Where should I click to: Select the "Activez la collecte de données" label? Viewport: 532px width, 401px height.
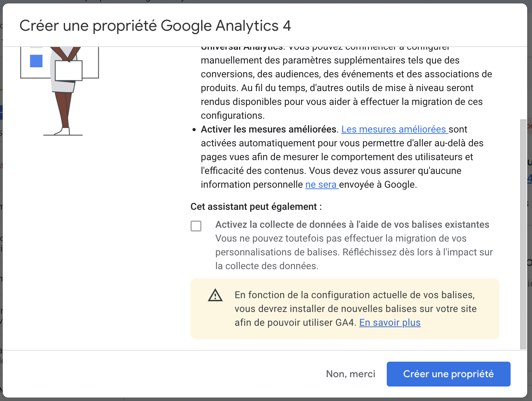(x=352, y=225)
